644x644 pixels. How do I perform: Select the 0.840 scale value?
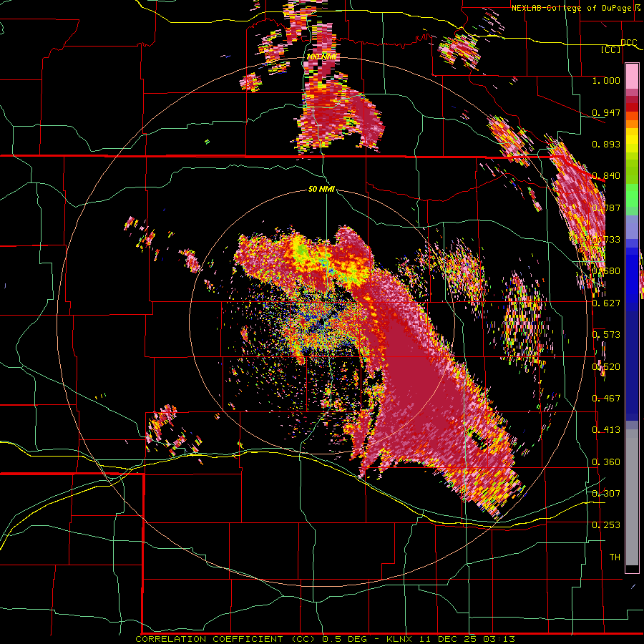(606, 176)
